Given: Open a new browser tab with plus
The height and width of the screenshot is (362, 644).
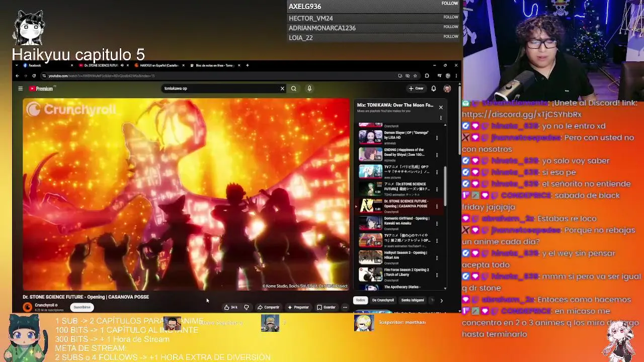Looking at the screenshot, I should click(x=247, y=65).
